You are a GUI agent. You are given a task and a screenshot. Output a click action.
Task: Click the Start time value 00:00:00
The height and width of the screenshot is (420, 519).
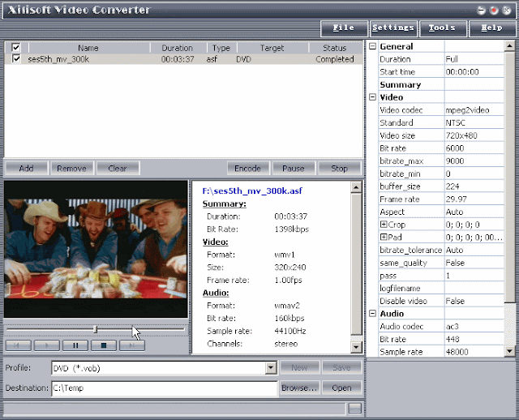click(x=462, y=72)
